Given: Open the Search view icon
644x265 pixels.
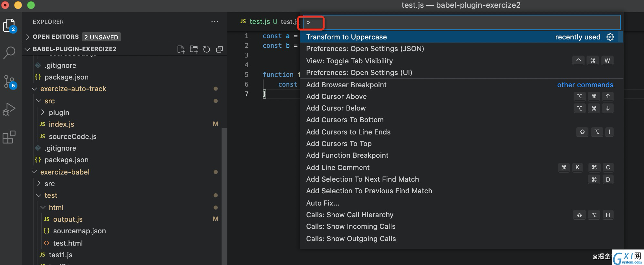Looking at the screenshot, I should point(9,53).
